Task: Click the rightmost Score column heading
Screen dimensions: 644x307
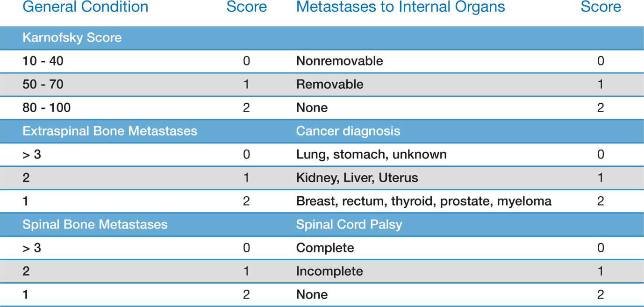Action: [601, 7]
